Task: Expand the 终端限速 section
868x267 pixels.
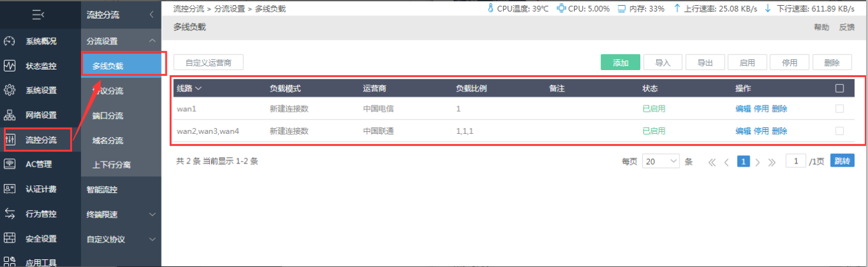Action: (x=152, y=214)
